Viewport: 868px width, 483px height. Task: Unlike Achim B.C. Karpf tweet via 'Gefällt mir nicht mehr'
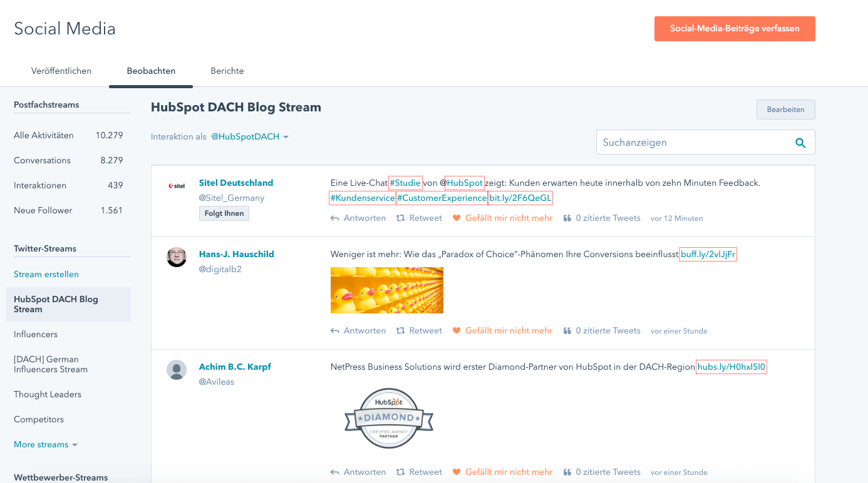point(509,472)
